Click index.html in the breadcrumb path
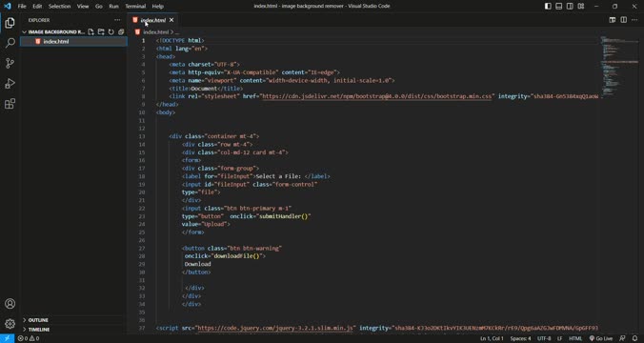This screenshot has height=343, width=644. pos(156,31)
